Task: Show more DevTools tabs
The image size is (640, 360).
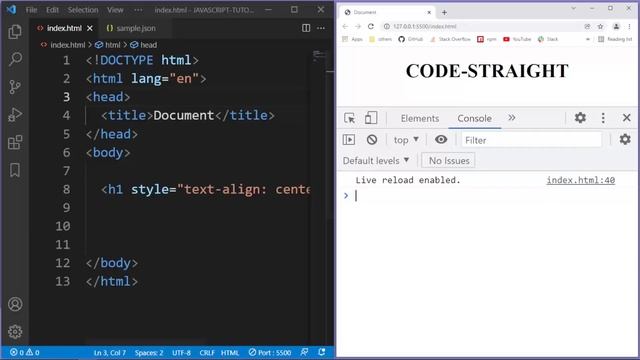Action: pyautogui.click(x=512, y=118)
